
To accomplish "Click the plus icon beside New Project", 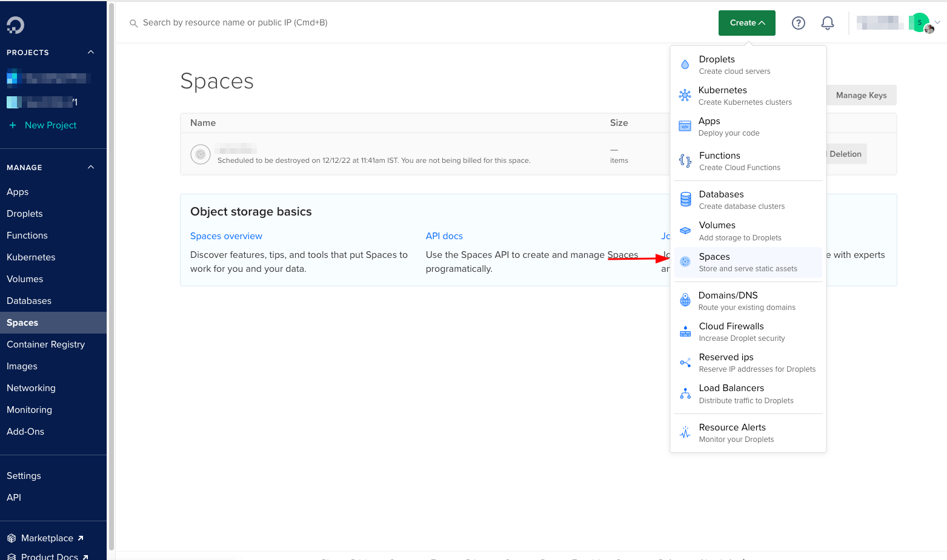I will click(13, 125).
